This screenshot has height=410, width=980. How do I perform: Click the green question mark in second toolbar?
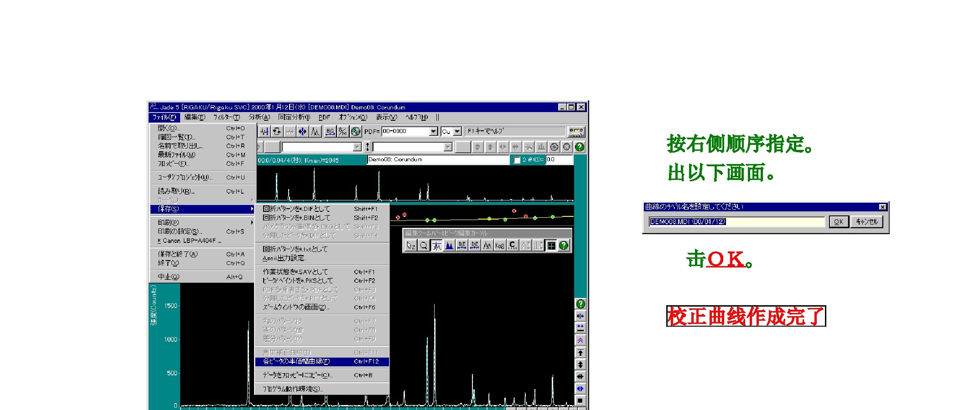[x=580, y=147]
